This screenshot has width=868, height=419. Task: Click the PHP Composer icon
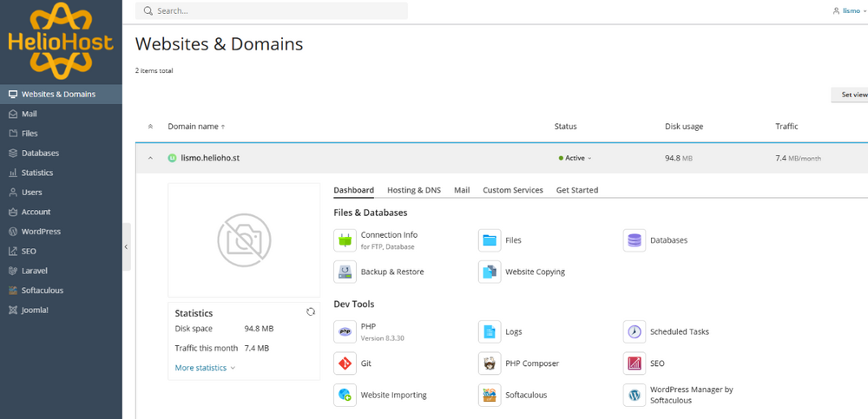[490, 363]
